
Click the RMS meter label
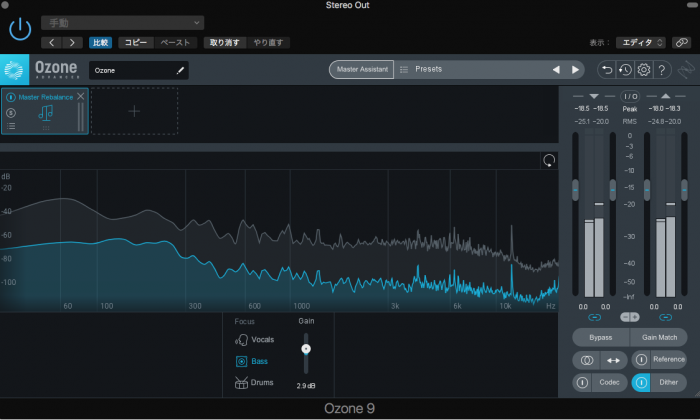[x=629, y=121]
